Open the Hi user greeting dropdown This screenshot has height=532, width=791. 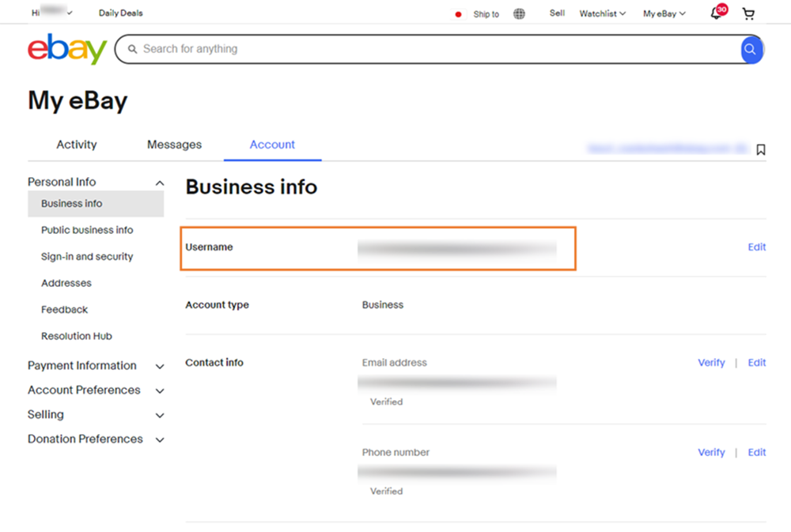(51, 13)
